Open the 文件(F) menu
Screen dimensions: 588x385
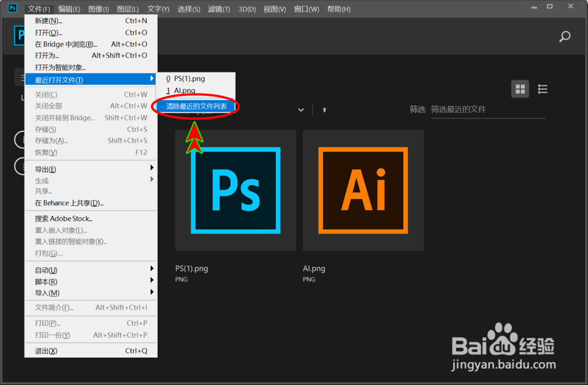(x=39, y=9)
